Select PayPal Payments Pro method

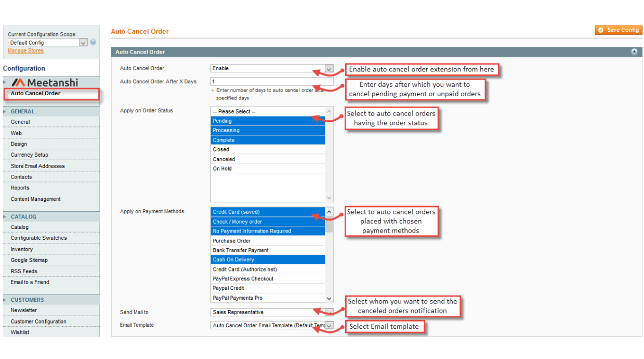pos(268,298)
